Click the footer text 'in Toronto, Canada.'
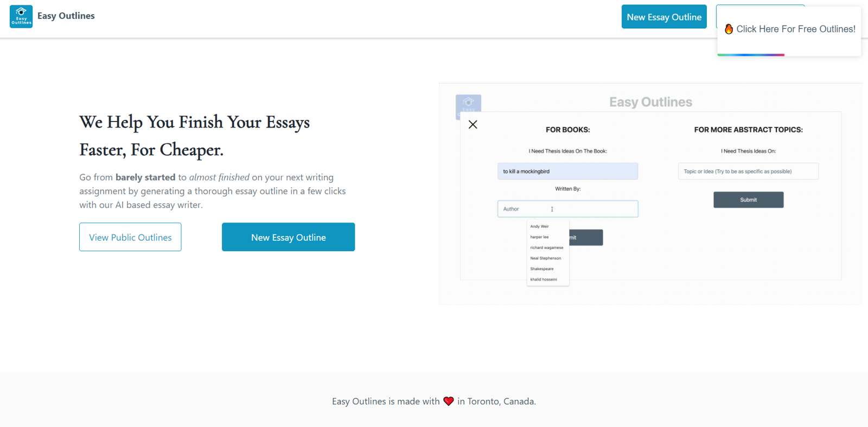This screenshot has height=427, width=868. (496, 401)
